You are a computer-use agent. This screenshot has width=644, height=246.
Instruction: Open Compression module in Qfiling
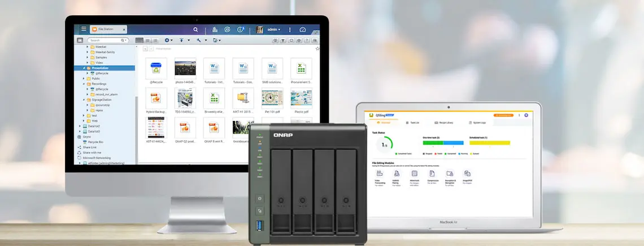point(432,178)
